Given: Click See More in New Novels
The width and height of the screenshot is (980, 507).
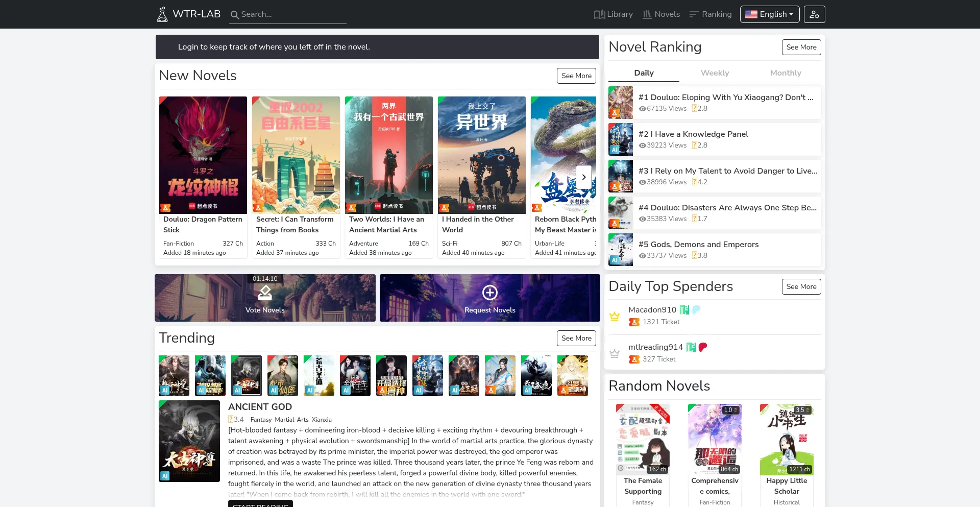Looking at the screenshot, I should tap(576, 76).
